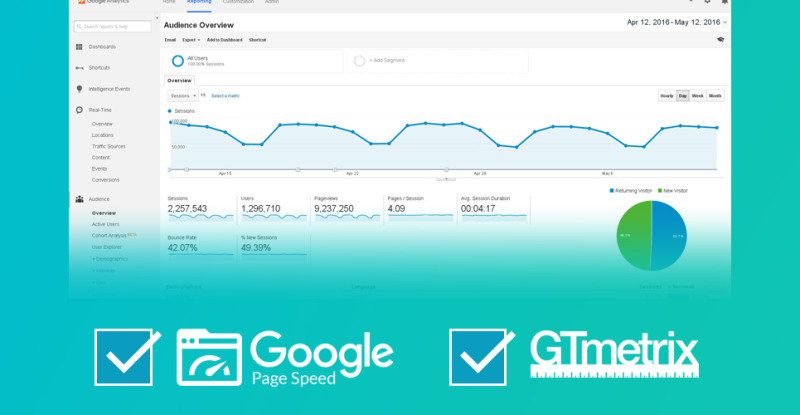800x415 pixels.
Task: Select the Overview report tab
Action: pyautogui.click(x=179, y=81)
